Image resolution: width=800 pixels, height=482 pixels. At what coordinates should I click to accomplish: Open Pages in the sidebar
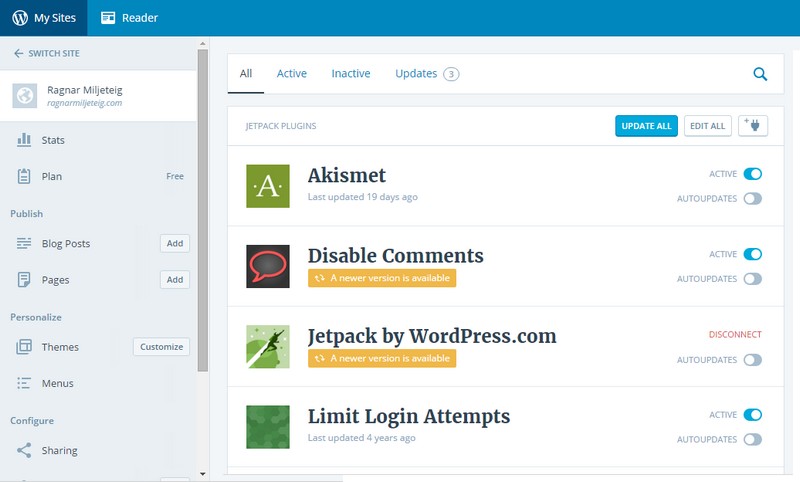(x=55, y=280)
